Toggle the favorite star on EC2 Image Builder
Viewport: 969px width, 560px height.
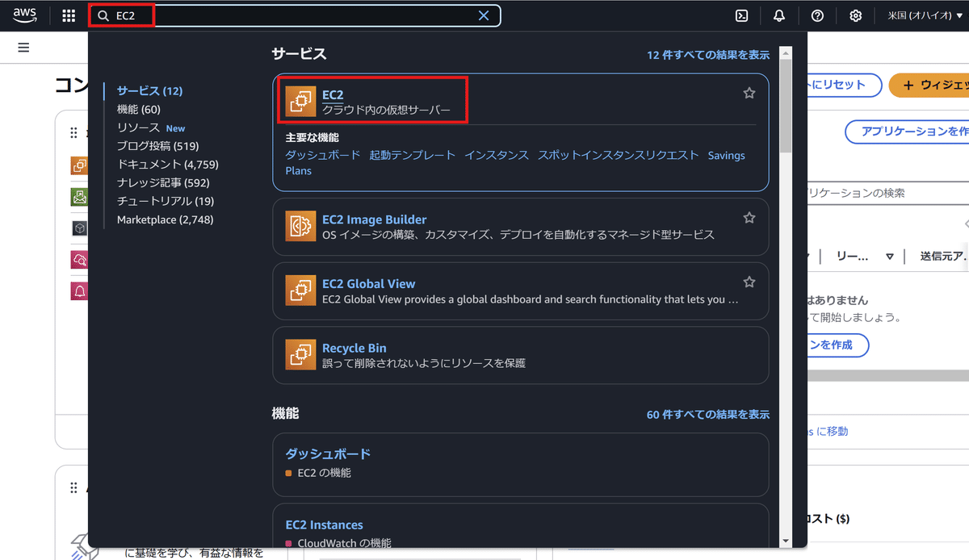pyautogui.click(x=749, y=217)
